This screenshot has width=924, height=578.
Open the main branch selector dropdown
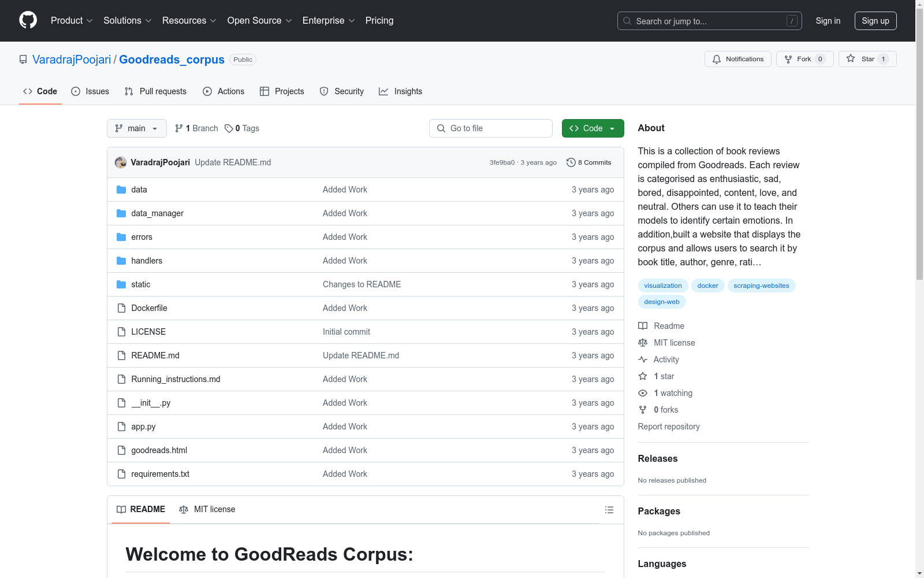(137, 128)
